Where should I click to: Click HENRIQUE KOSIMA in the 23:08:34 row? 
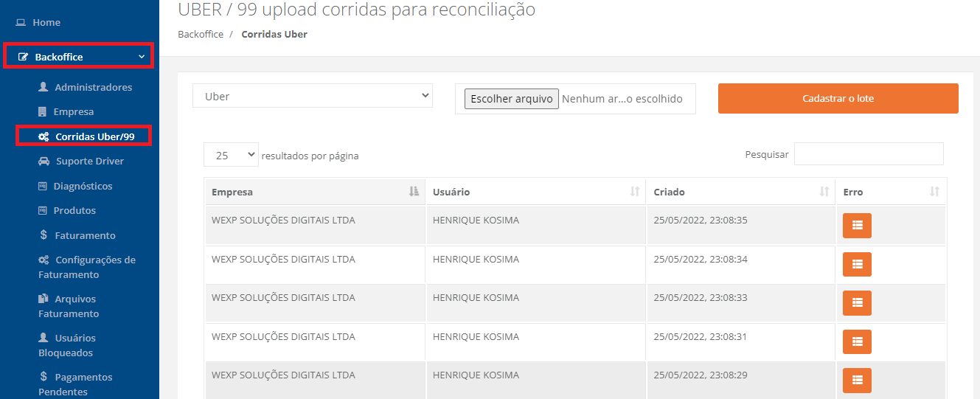[476, 259]
